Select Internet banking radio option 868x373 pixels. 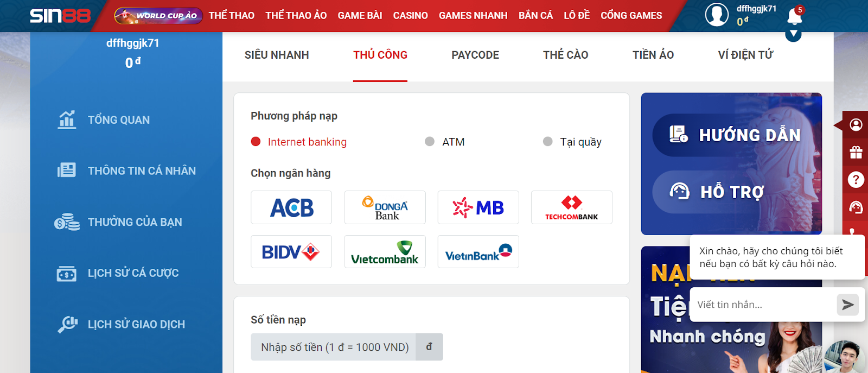pos(256,142)
